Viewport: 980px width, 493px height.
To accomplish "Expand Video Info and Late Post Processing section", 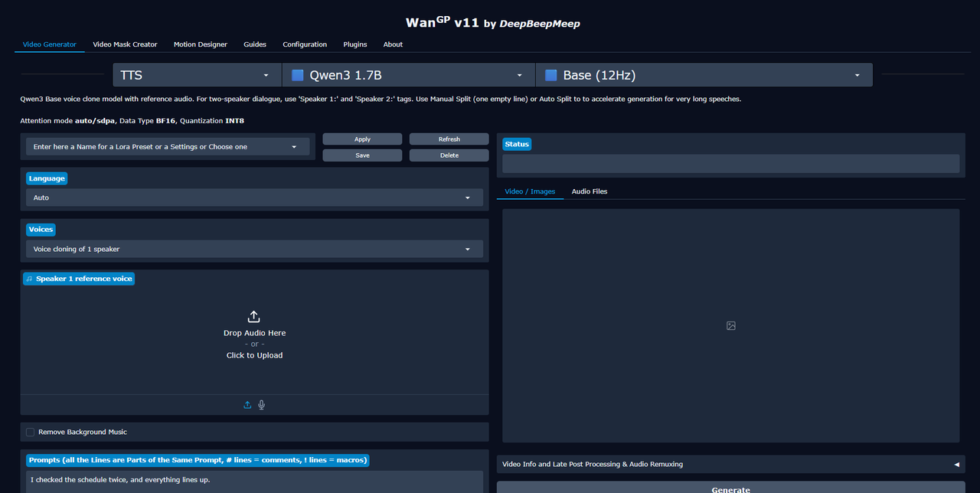I will point(731,464).
